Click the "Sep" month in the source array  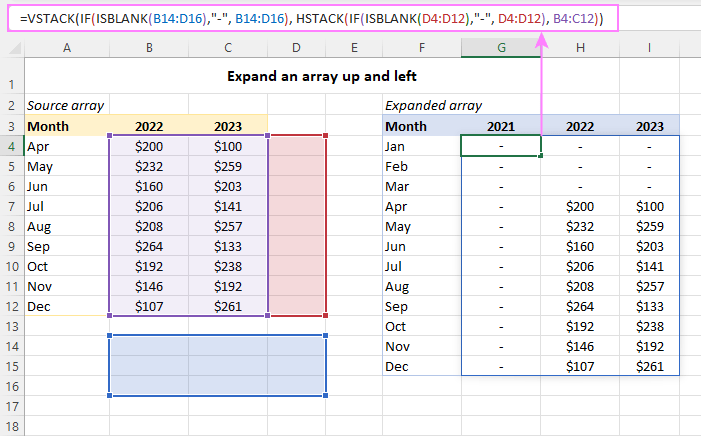coord(38,247)
